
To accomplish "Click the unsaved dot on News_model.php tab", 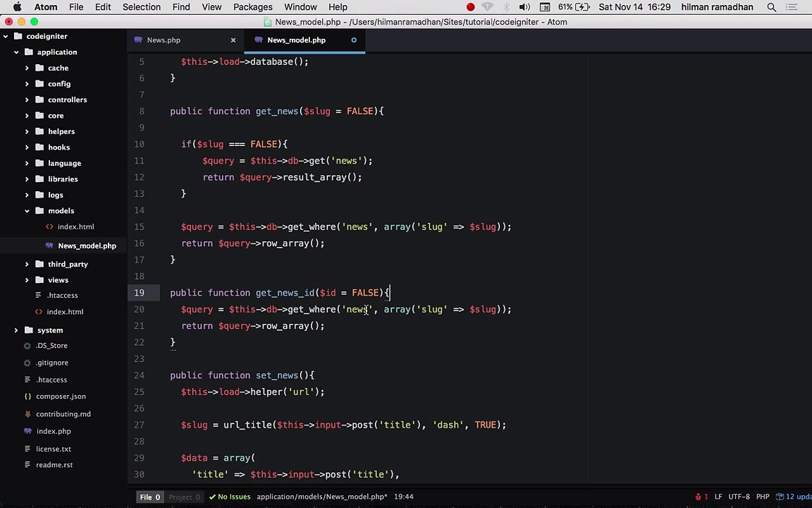I will pyautogui.click(x=354, y=40).
